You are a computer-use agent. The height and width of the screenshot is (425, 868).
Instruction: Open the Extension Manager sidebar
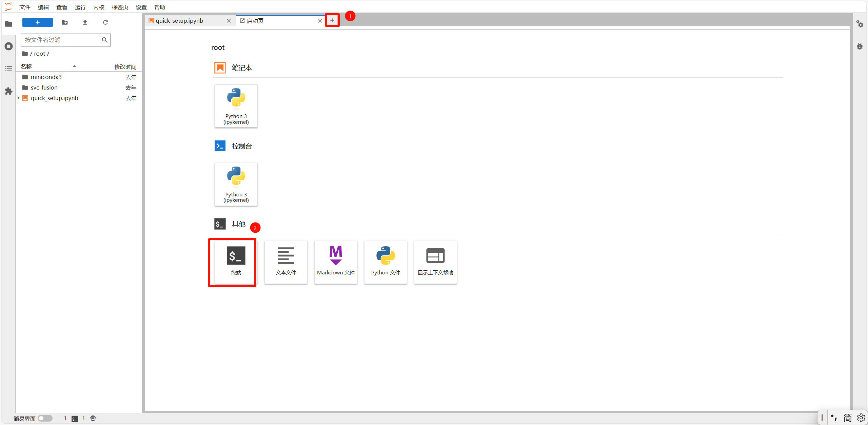tap(8, 91)
